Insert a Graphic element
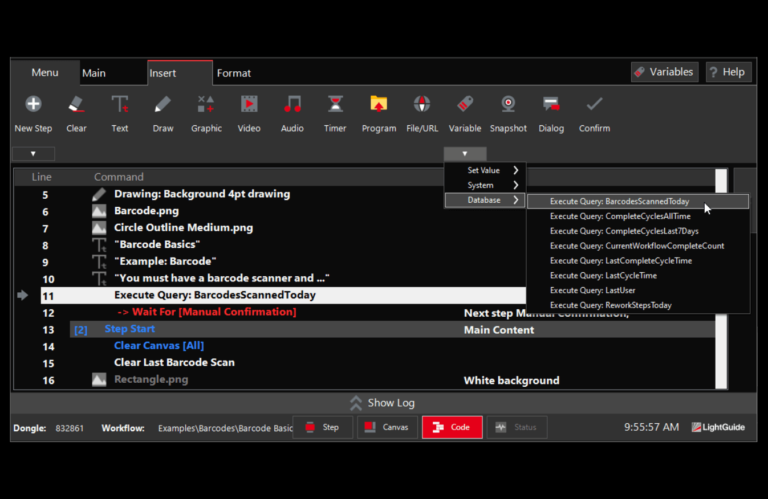This screenshot has height=499, width=768. (206, 104)
